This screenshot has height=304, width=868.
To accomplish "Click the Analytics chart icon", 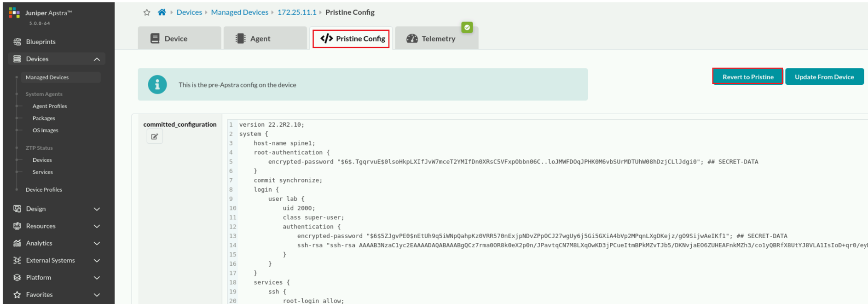I will tap(17, 243).
